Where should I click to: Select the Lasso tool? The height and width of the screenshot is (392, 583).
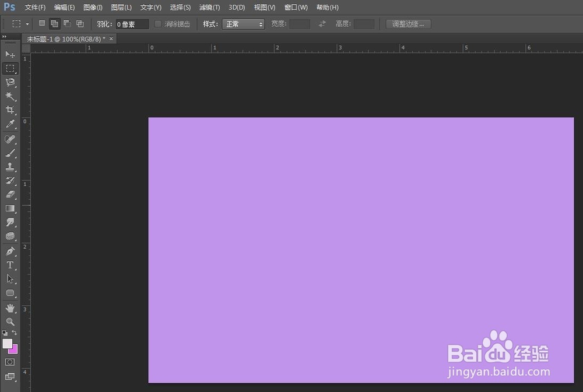(x=10, y=82)
